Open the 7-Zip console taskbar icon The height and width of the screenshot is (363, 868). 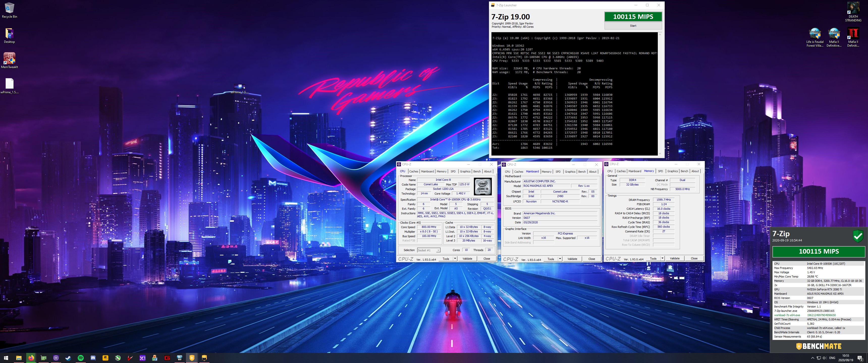point(204,358)
